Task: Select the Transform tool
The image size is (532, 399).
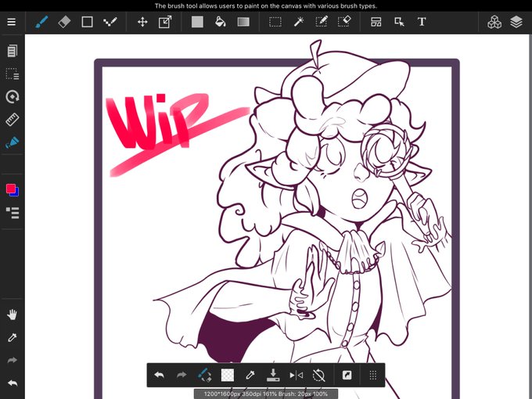Action: 165,22
